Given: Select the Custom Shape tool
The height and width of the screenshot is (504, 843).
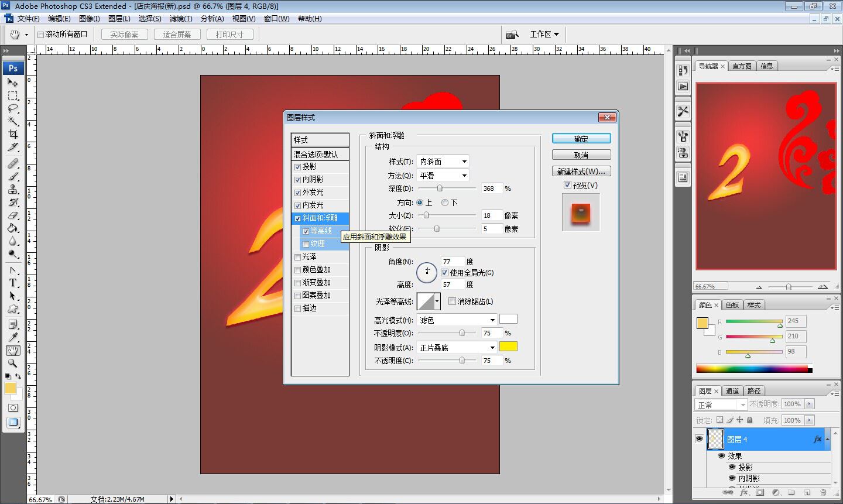Looking at the screenshot, I should tap(13, 308).
